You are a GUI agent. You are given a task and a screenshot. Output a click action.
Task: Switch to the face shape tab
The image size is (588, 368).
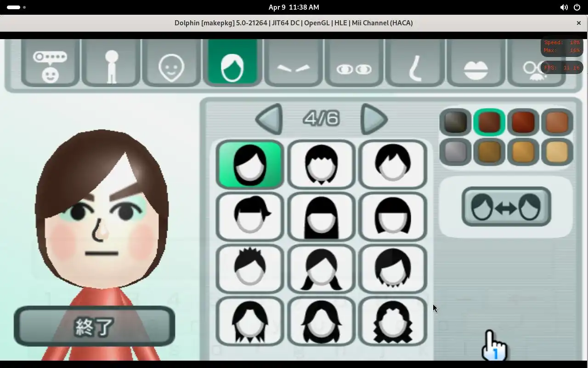pos(171,63)
